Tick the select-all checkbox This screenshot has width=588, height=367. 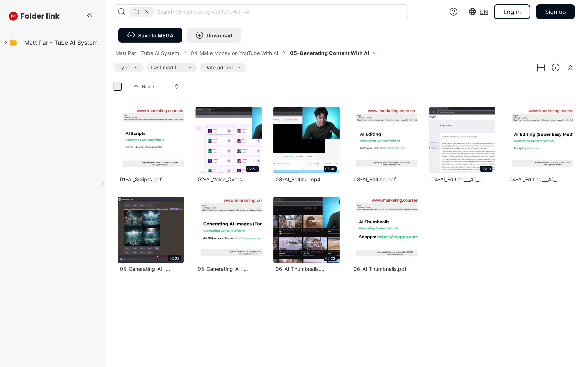[118, 87]
